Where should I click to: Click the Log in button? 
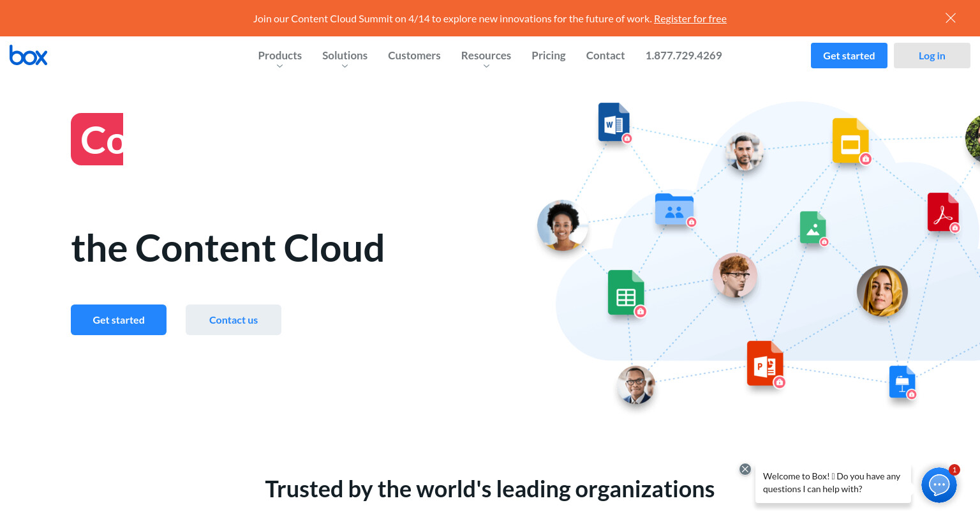tap(932, 56)
